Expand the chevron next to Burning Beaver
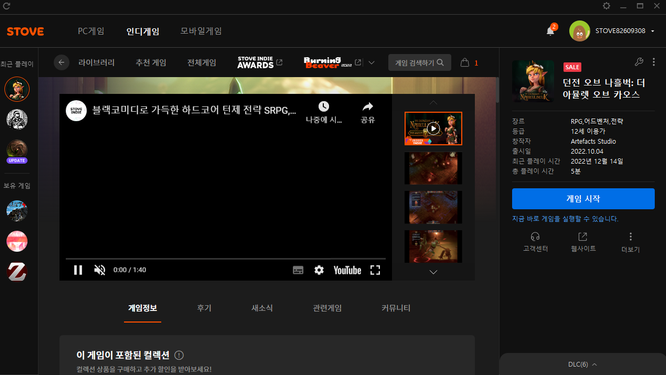Screen dimensions: 666x375 pos(371,62)
